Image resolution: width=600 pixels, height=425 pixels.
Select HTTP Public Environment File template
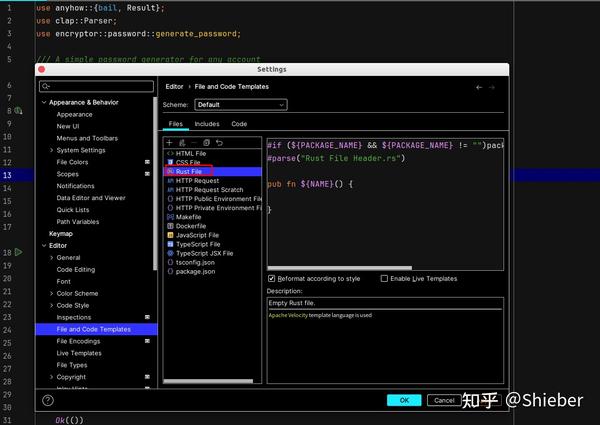pos(213,199)
